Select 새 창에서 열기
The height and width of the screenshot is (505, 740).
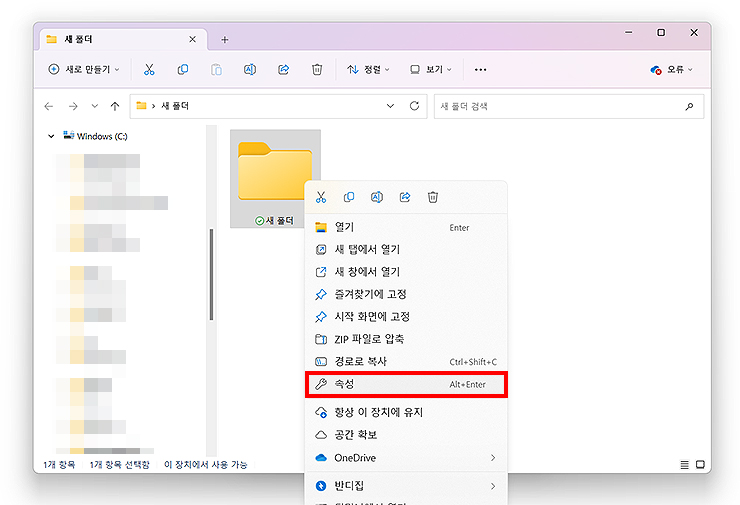[x=406, y=272]
